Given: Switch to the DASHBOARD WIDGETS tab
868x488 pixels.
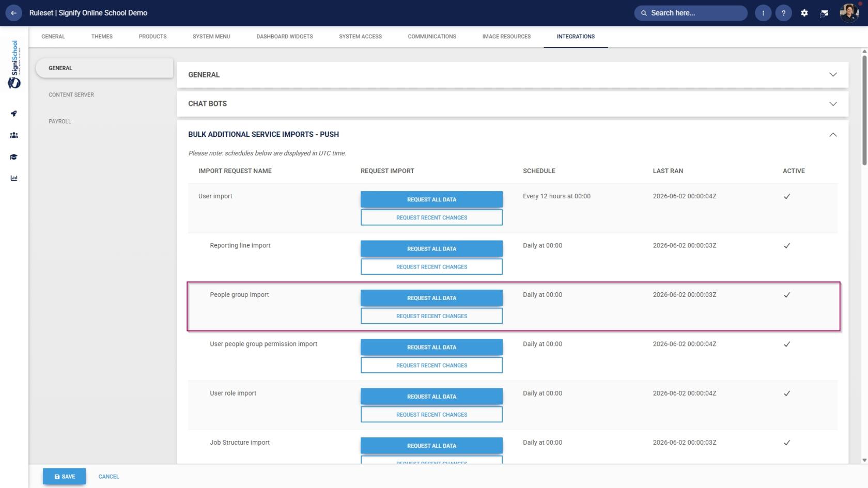Looking at the screenshot, I should point(285,37).
